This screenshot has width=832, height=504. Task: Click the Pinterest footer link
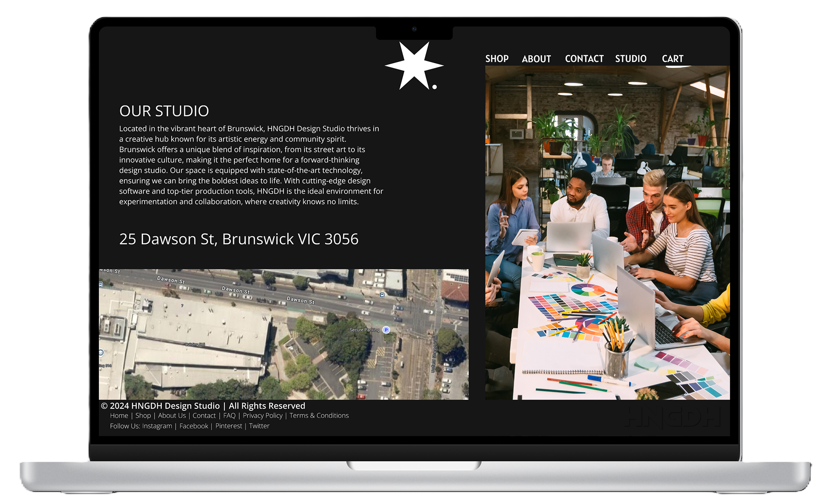229,426
